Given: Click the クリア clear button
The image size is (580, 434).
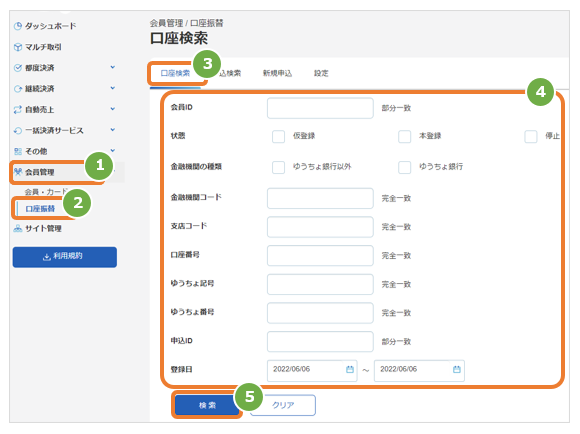Looking at the screenshot, I should point(283,406).
